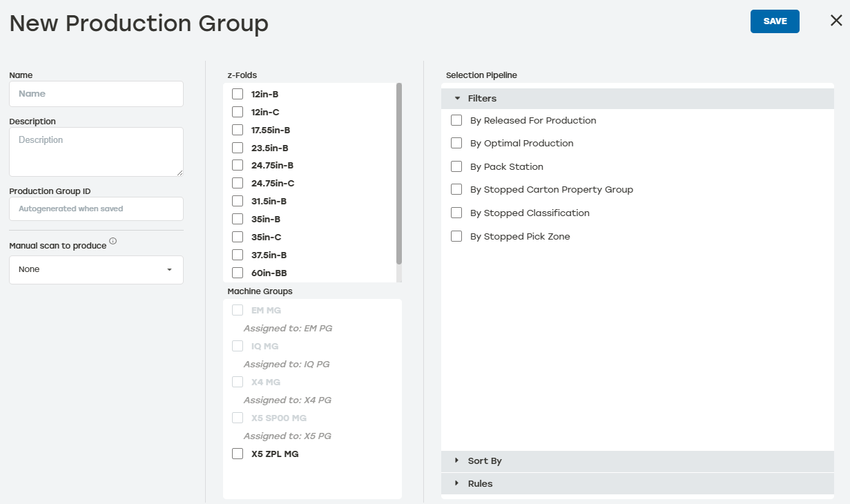
Task: Check the 35in-C z-Fold checkbox
Action: pos(238,237)
